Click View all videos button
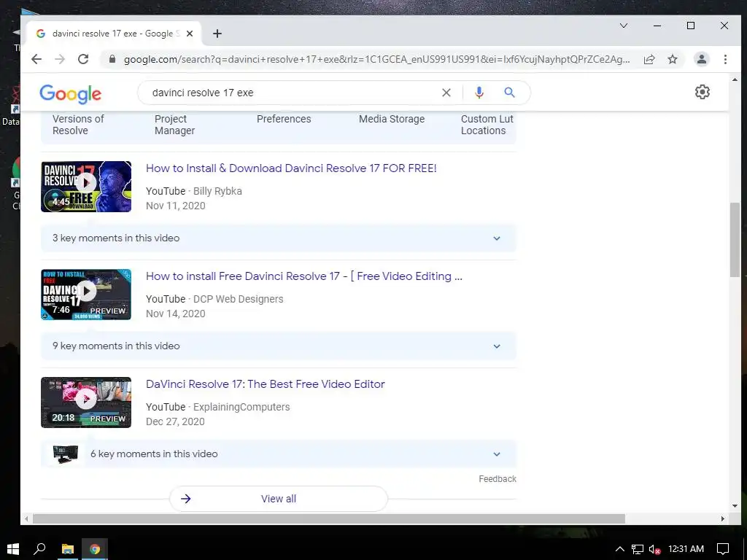 pyautogui.click(x=279, y=499)
